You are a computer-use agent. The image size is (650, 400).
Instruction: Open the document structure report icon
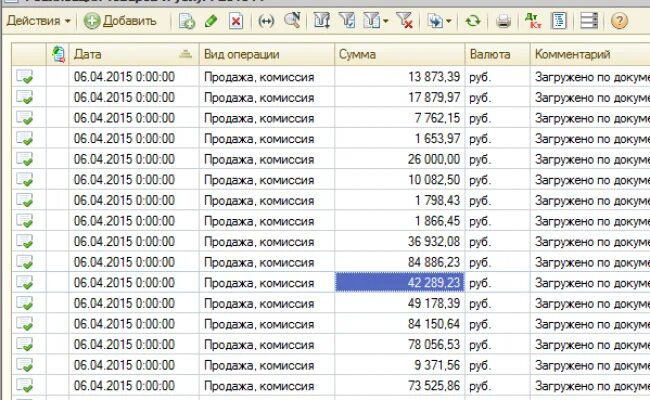559,20
